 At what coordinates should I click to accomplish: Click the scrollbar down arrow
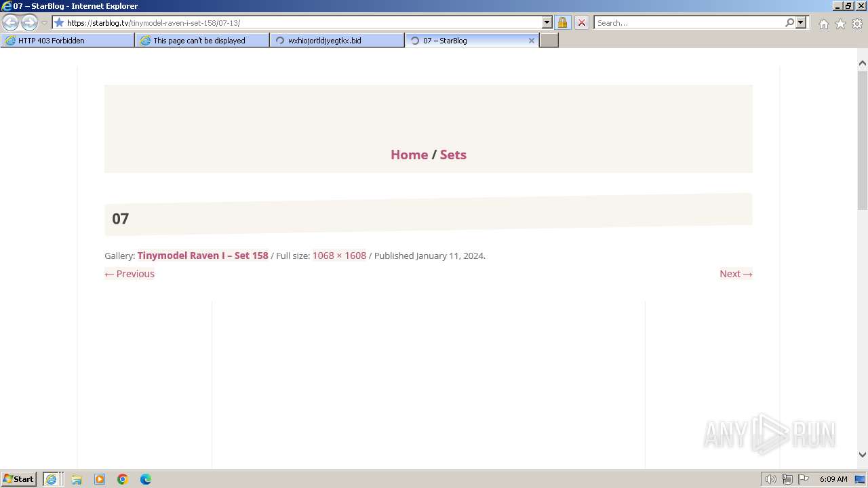point(863,455)
